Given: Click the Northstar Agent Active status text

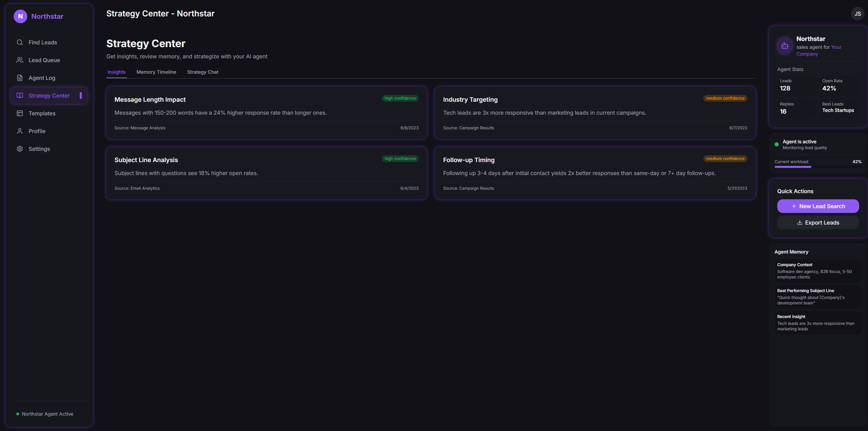Looking at the screenshot, I should [47, 414].
